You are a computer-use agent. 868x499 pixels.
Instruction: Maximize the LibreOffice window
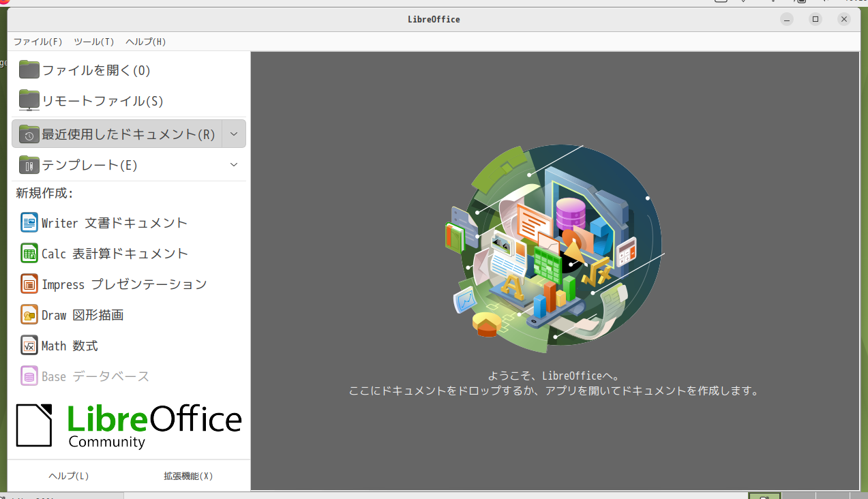point(815,19)
